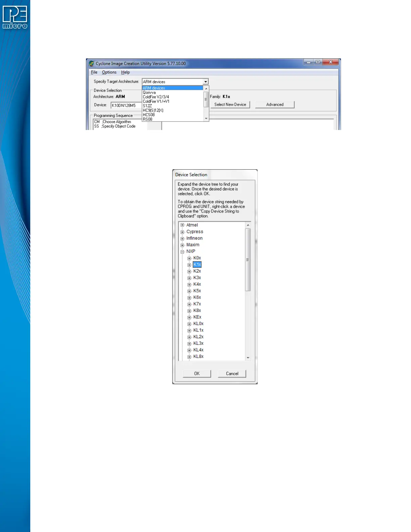
Task: Expand the Atmel node in device tree
Action: 182,225
